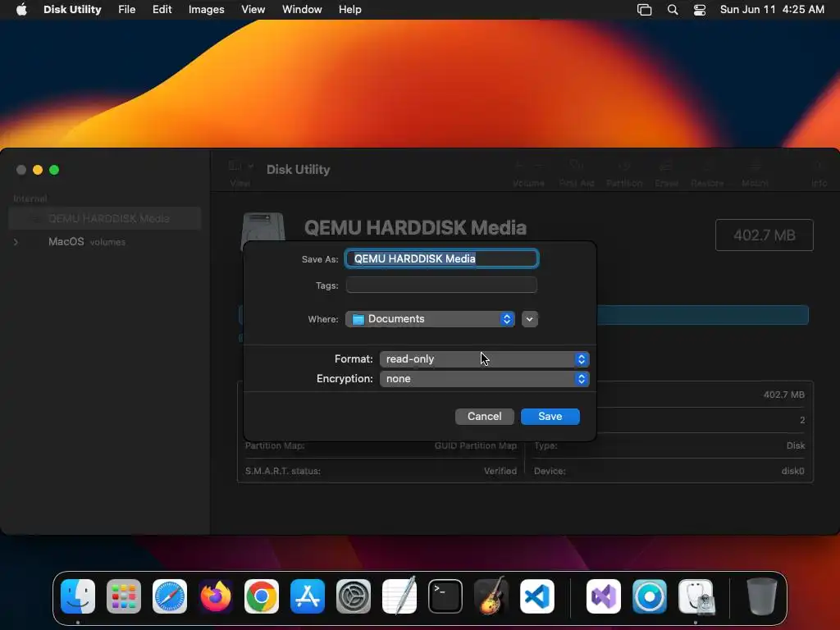The height and width of the screenshot is (630, 840).
Task: Open the Help menu
Action: coord(349,10)
